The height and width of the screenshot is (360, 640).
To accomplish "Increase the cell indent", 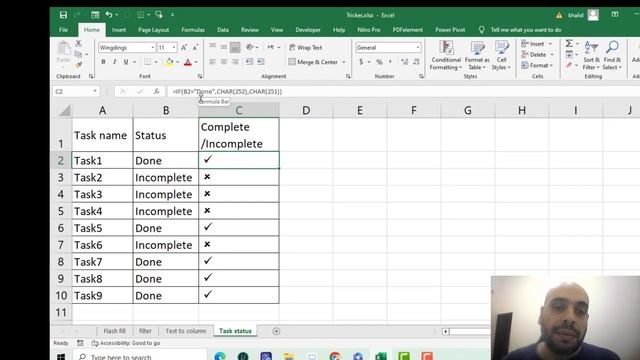I will pos(261,62).
